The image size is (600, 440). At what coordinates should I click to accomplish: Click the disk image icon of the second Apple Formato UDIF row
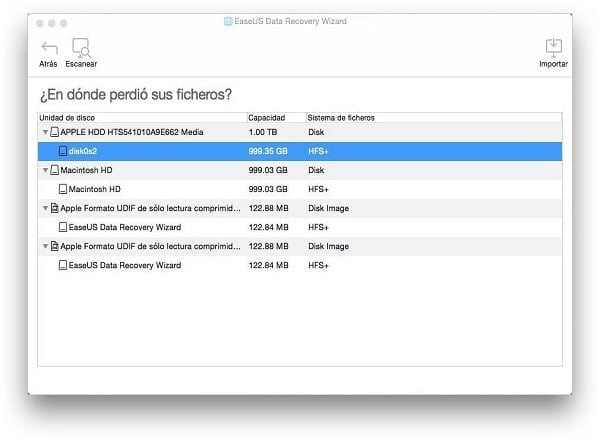pos(55,246)
